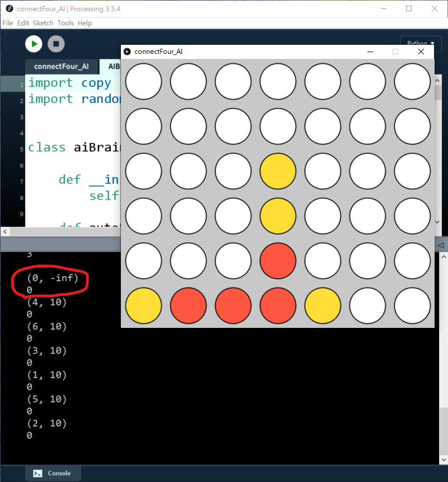Click the yellow disc in bottom-left corner

143,306
